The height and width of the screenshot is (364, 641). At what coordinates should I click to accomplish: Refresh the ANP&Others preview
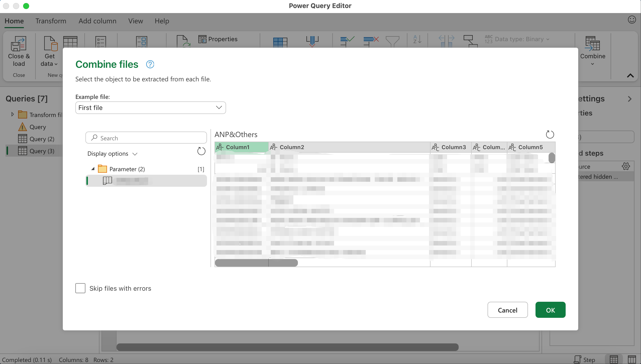pyautogui.click(x=550, y=135)
